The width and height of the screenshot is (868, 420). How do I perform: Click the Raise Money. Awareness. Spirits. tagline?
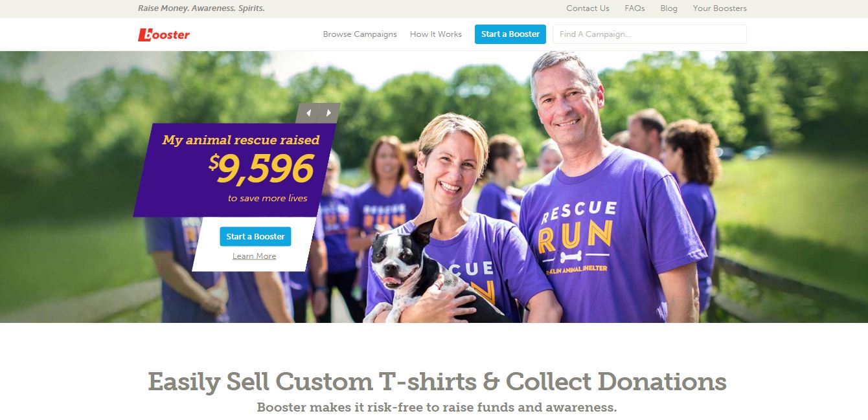pyautogui.click(x=201, y=8)
